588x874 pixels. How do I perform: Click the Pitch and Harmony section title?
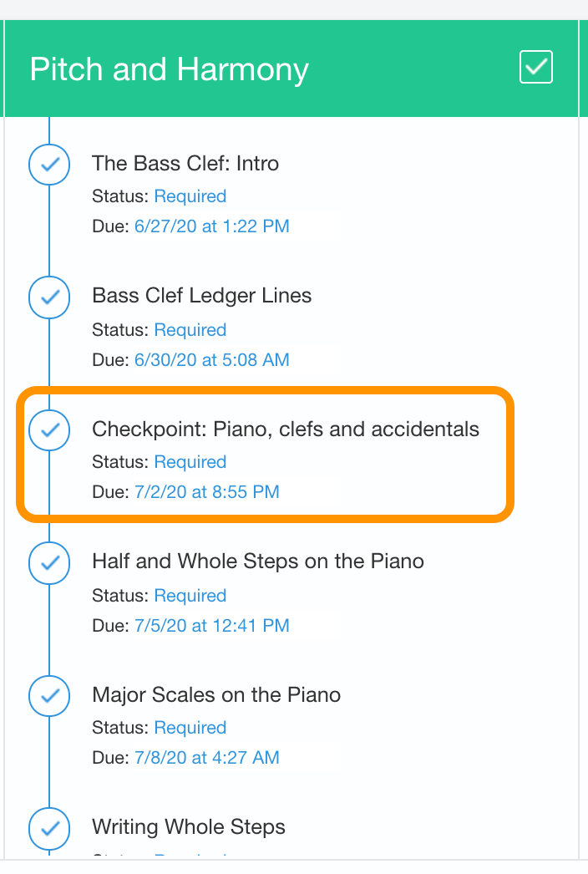tap(169, 69)
